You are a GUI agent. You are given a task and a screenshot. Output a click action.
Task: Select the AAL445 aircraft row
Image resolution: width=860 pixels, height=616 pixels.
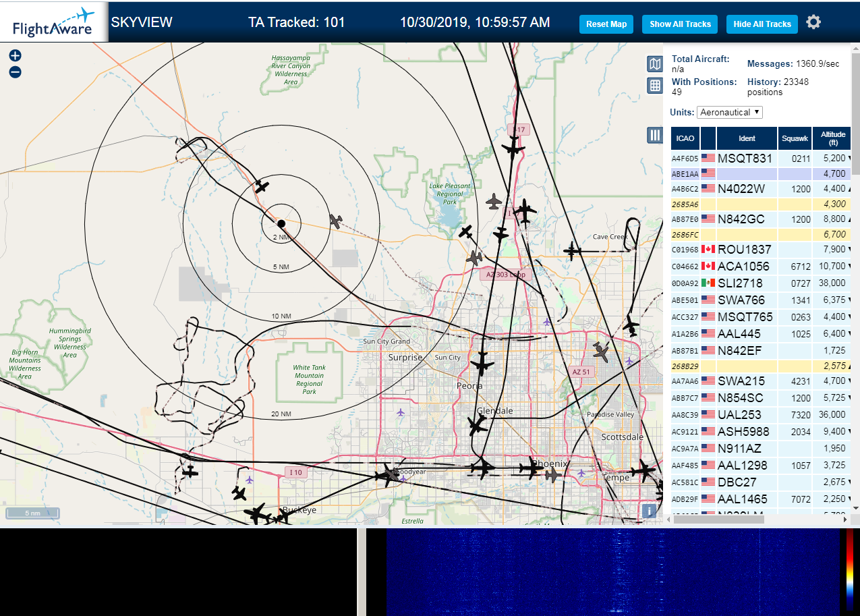tap(762, 334)
